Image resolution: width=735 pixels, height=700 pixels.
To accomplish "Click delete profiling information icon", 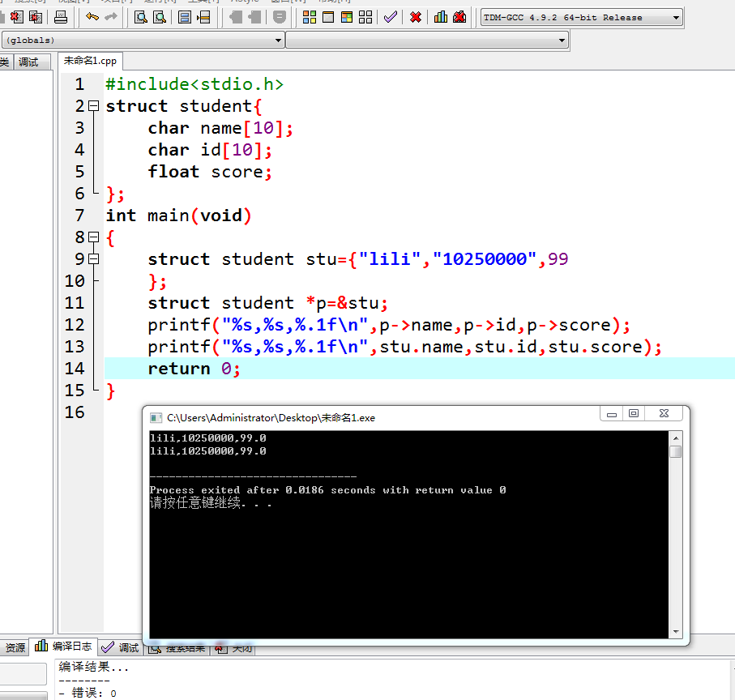I will pyautogui.click(x=459, y=17).
